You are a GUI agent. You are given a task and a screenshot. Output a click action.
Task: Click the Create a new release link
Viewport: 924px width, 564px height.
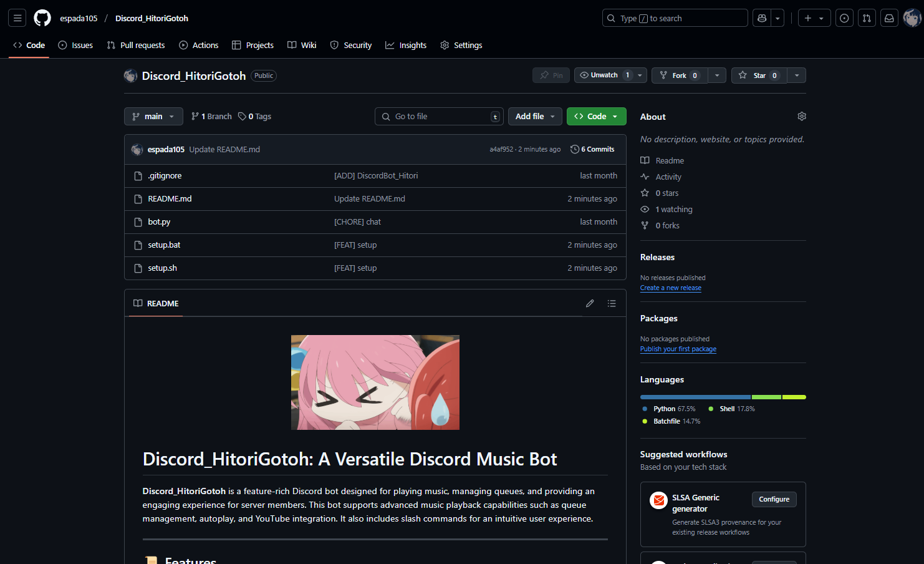point(671,288)
